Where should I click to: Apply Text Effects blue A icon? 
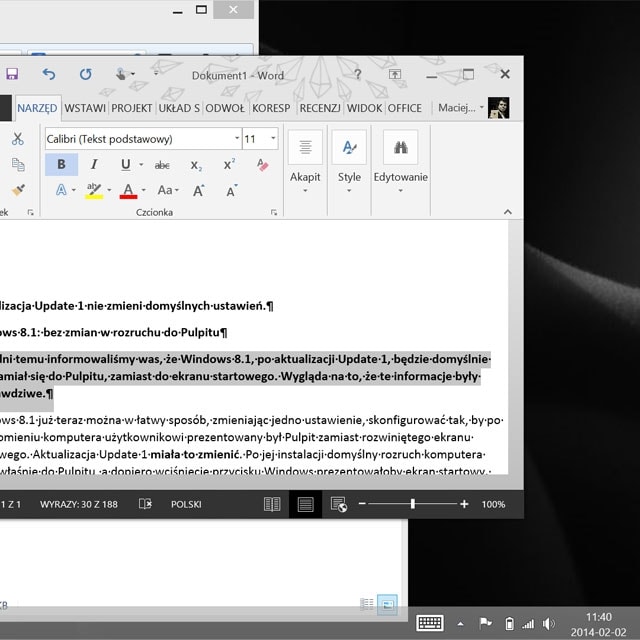tap(61, 190)
